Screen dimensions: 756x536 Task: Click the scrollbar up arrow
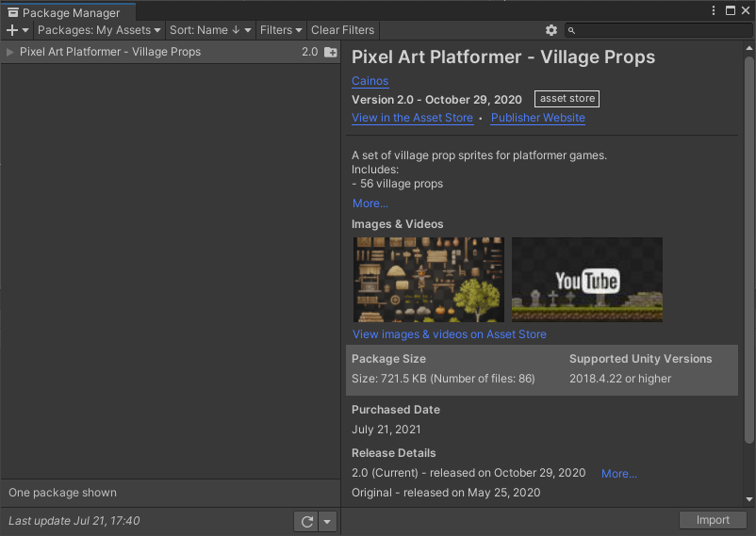coord(748,48)
